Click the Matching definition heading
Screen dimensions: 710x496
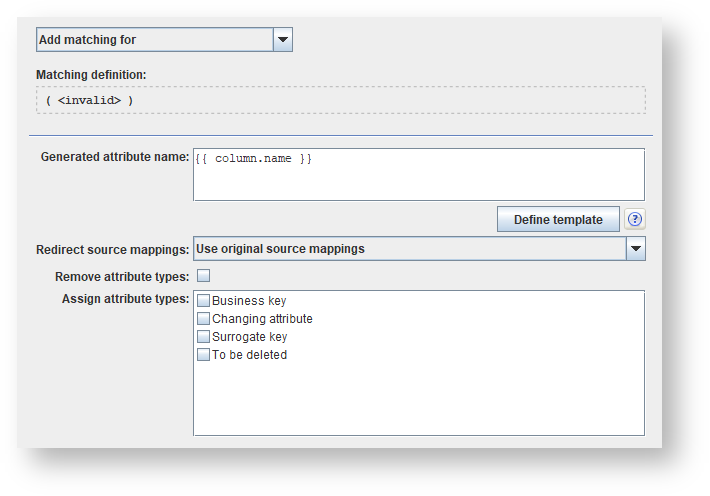point(91,75)
